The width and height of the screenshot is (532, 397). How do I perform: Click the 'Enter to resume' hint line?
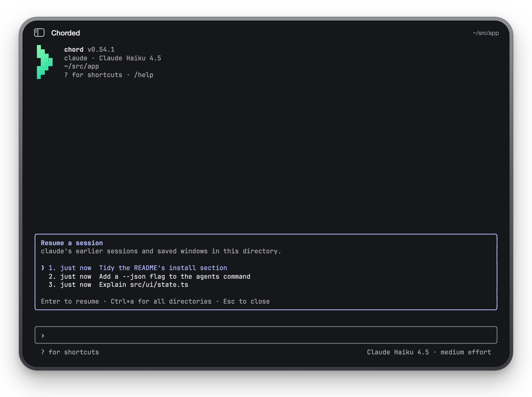pyautogui.click(x=155, y=301)
